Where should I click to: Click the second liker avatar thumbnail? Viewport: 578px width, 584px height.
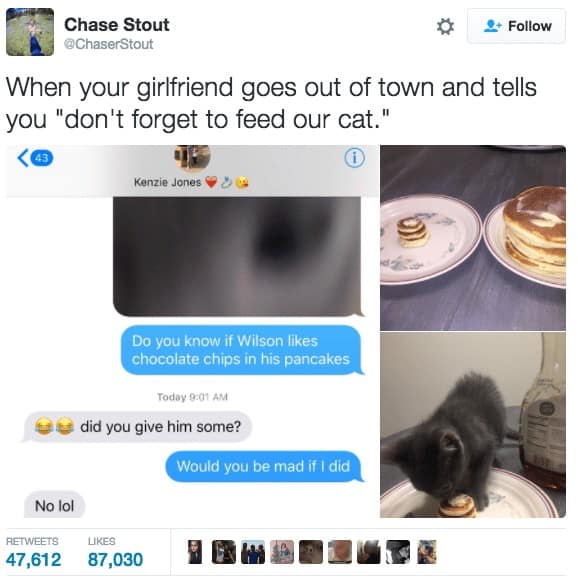coord(224,552)
